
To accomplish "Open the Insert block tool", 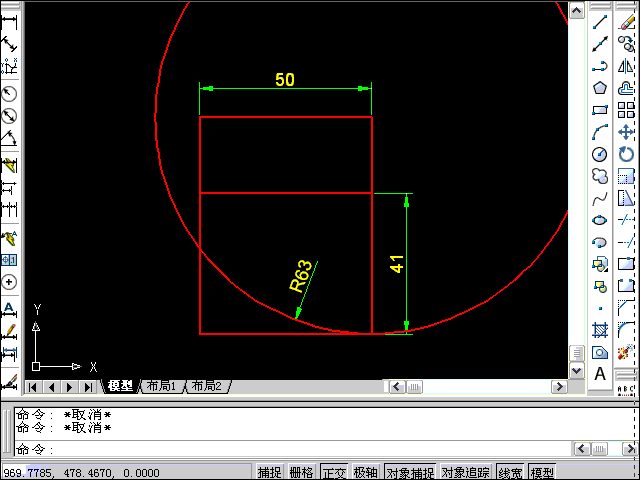I will (600, 264).
